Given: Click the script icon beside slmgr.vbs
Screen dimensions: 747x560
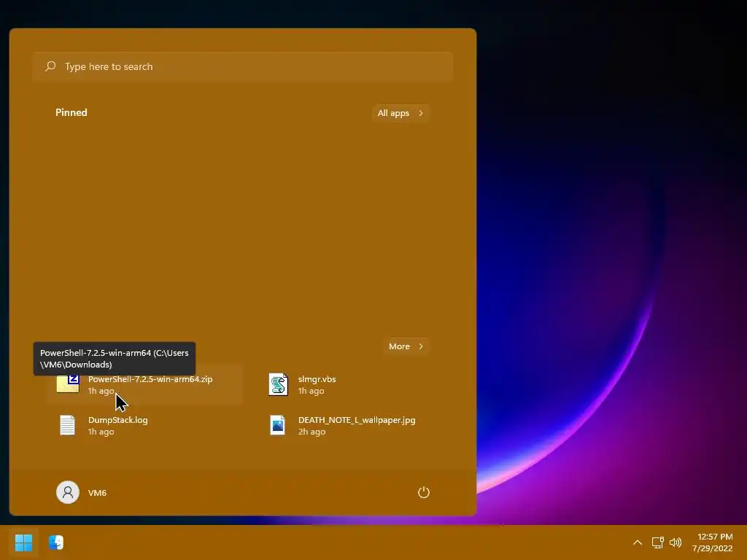Looking at the screenshot, I should coord(278,384).
